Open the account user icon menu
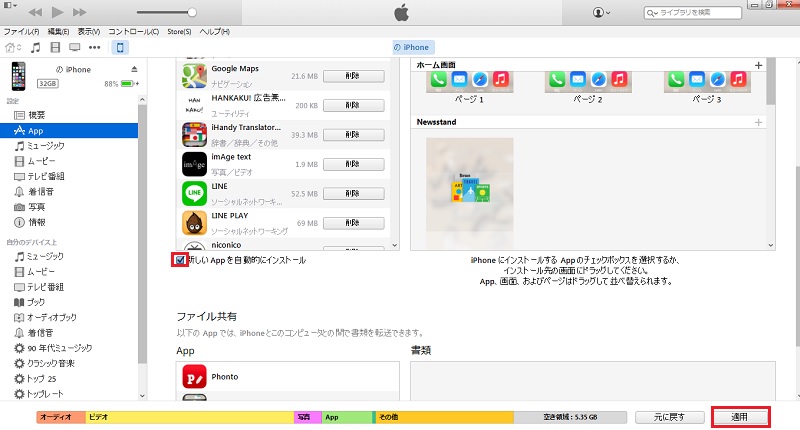This screenshot has width=800, height=430. click(x=601, y=12)
